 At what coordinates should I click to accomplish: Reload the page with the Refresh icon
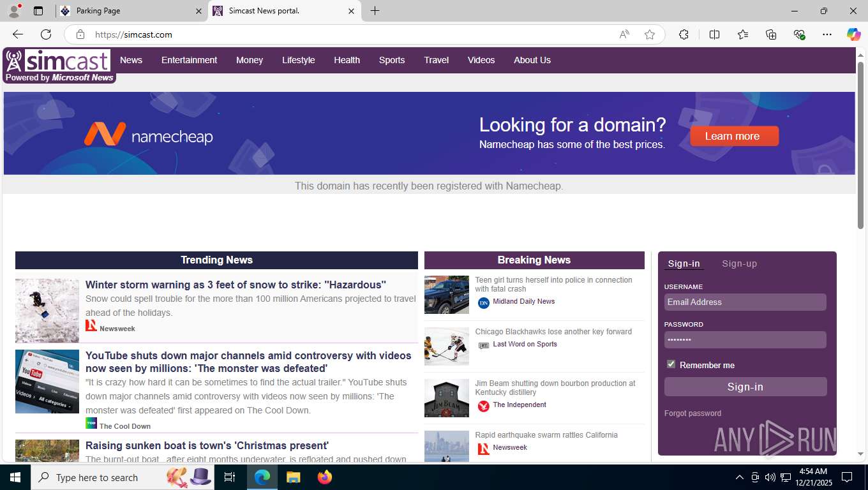click(x=46, y=34)
